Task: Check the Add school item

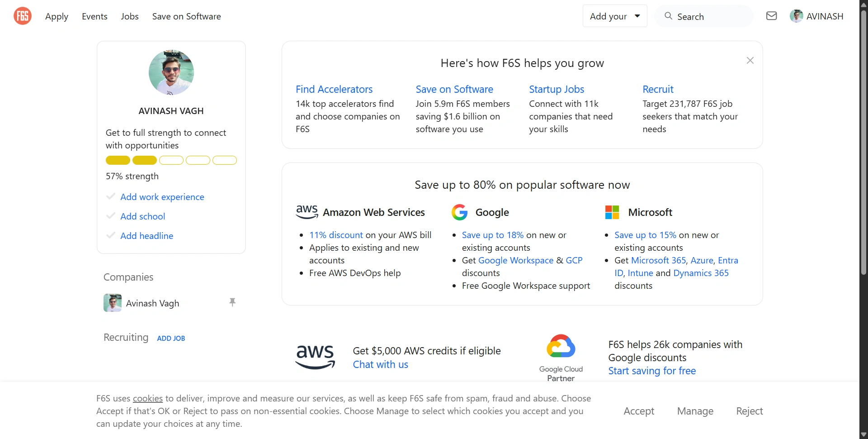Action: pos(111,216)
